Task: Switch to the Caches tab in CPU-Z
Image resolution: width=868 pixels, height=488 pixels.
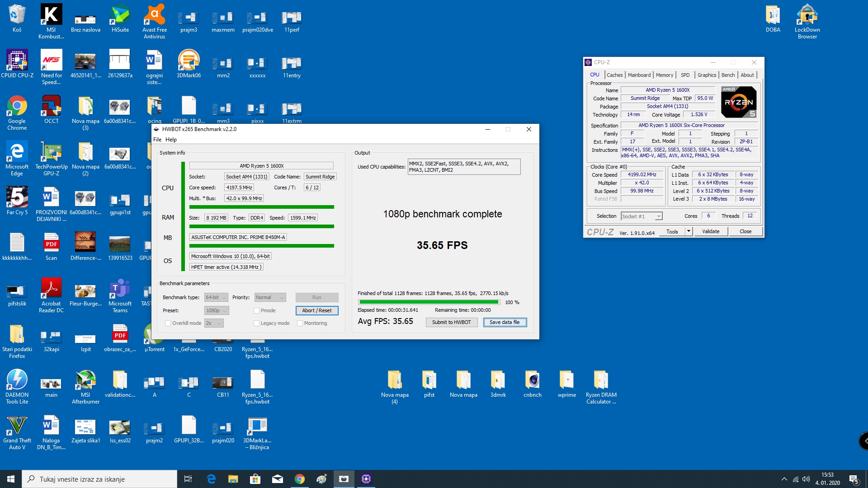Action: [614, 75]
